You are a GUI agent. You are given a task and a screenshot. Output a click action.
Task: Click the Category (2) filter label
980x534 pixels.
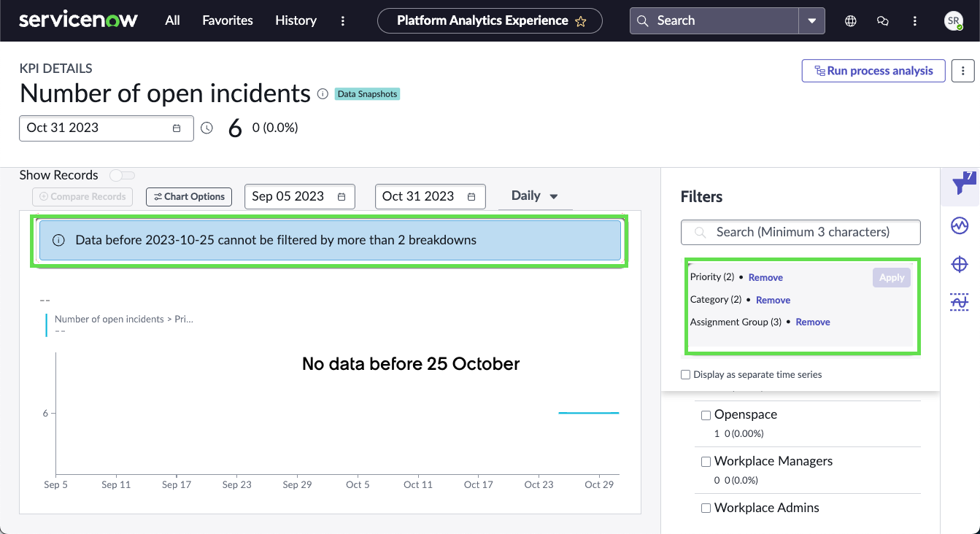[716, 300]
